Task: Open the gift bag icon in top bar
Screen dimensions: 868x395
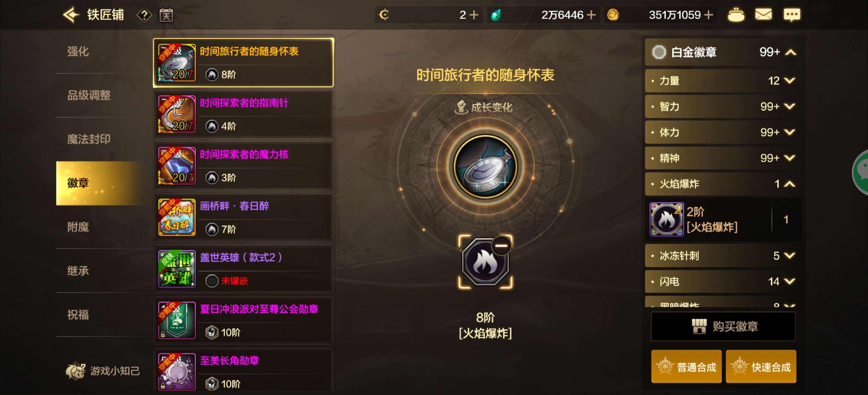Action: [x=736, y=15]
